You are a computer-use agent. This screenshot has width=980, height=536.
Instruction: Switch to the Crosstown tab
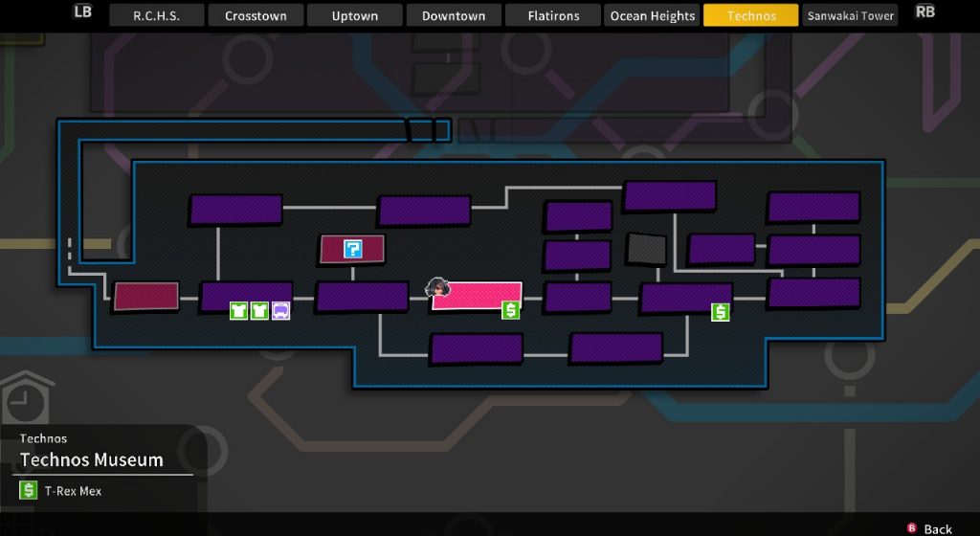(x=256, y=15)
